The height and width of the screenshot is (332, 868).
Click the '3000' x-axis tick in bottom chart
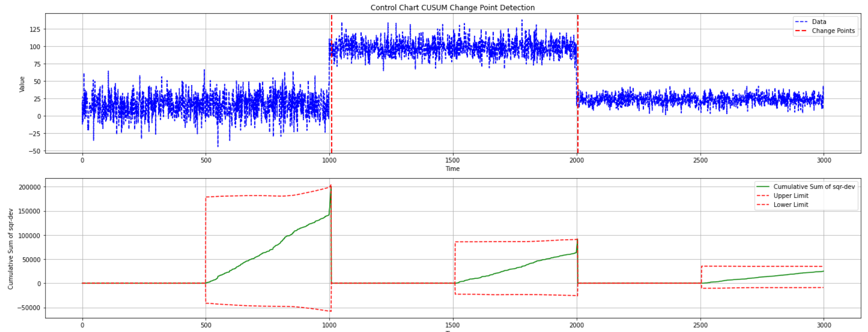point(824,325)
